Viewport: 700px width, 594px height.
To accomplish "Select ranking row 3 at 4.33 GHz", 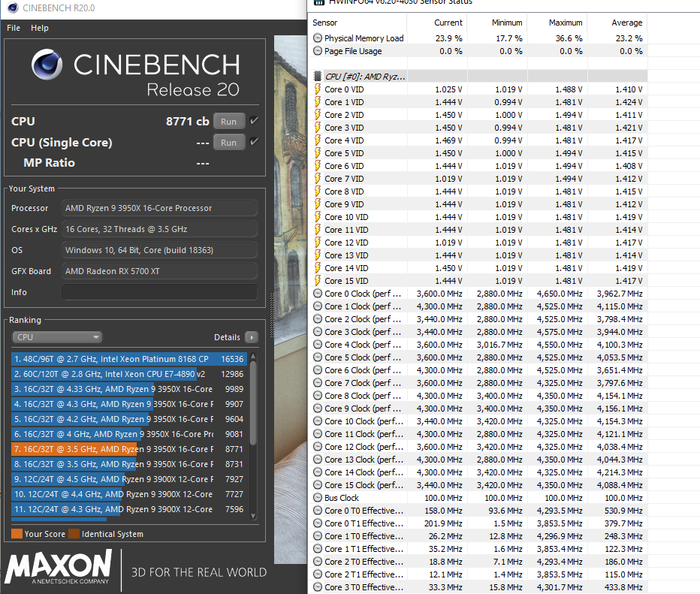I will click(x=129, y=389).
